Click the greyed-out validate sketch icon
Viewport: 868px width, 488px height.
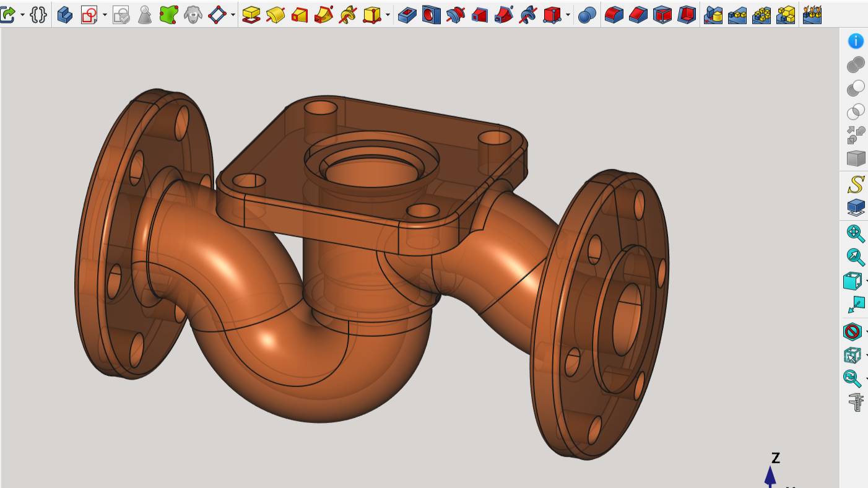[x=121, y=14]
